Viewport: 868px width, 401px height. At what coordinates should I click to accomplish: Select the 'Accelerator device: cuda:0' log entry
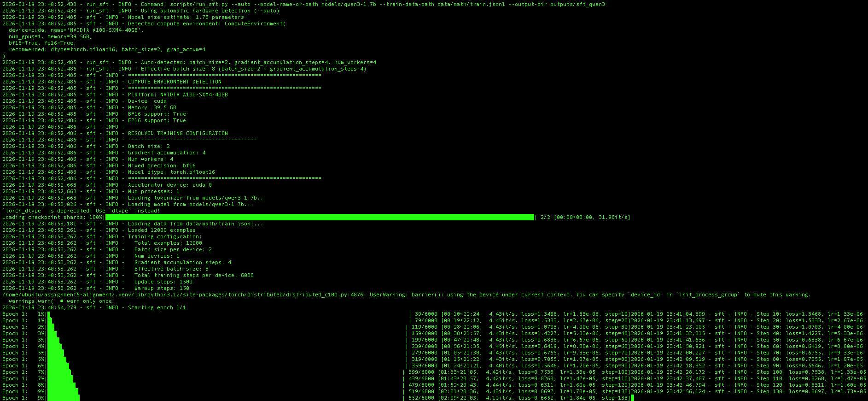(169, 185)
